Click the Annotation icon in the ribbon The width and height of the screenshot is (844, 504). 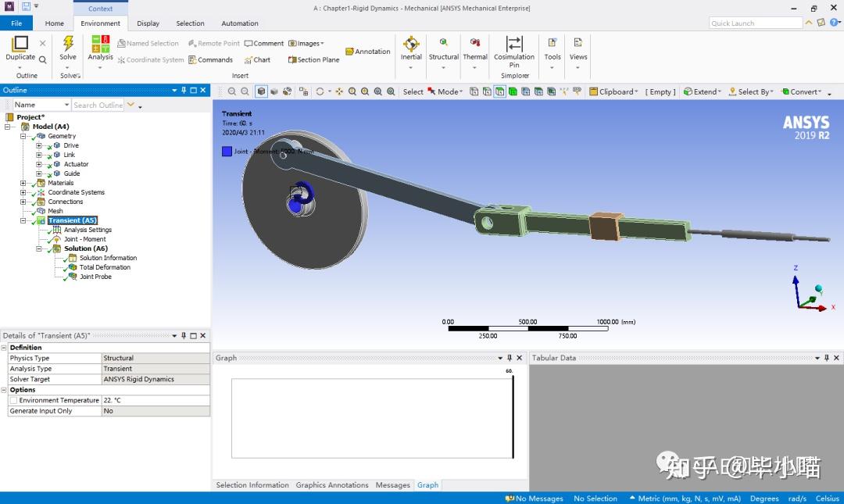pos(367,50)
